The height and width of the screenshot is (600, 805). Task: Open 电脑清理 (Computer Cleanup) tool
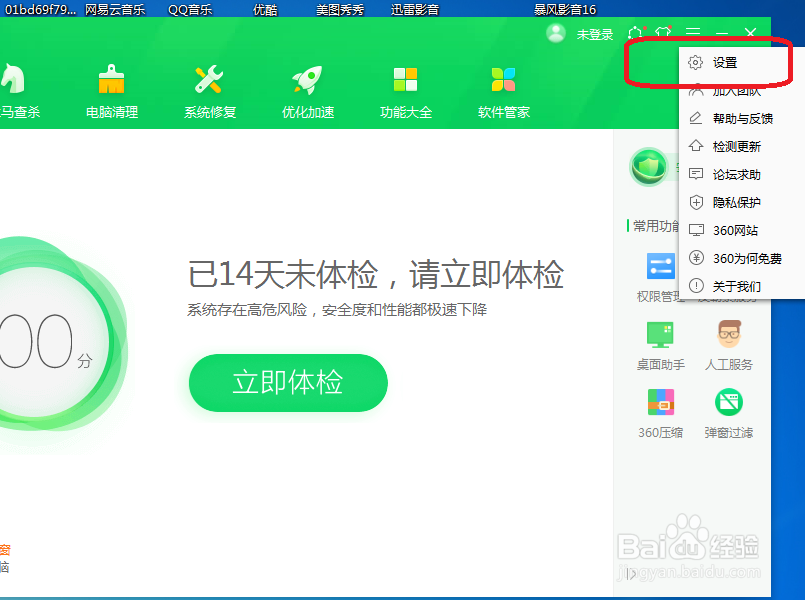(x=111, y=90)
